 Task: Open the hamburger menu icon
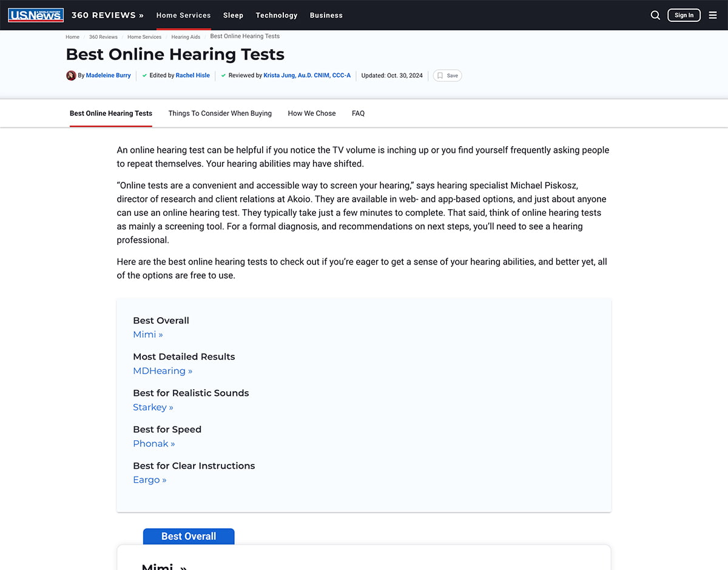click(713, 15)
